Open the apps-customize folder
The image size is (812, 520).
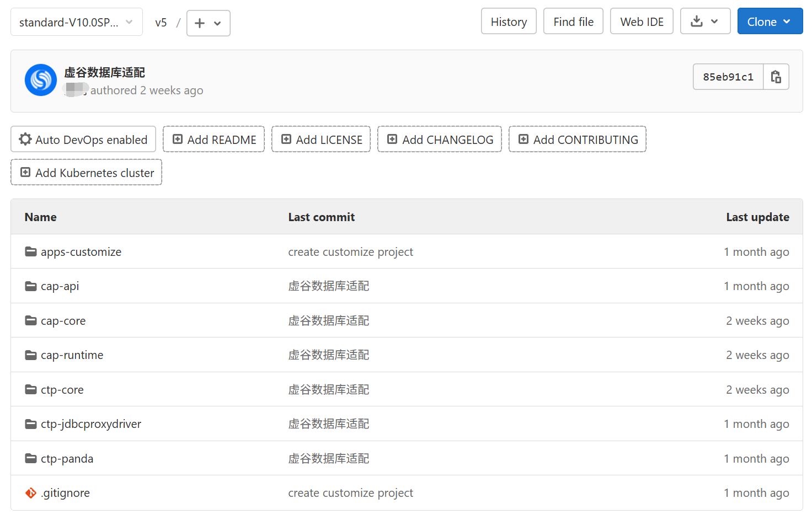81,252
